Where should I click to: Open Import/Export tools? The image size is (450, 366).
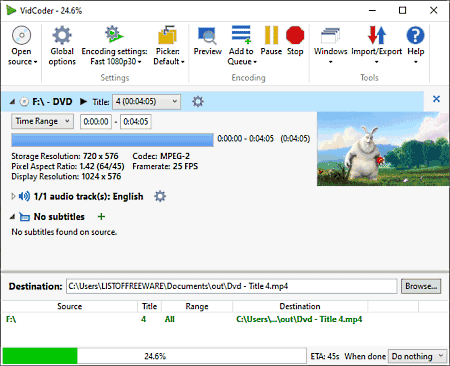point(377,46)
